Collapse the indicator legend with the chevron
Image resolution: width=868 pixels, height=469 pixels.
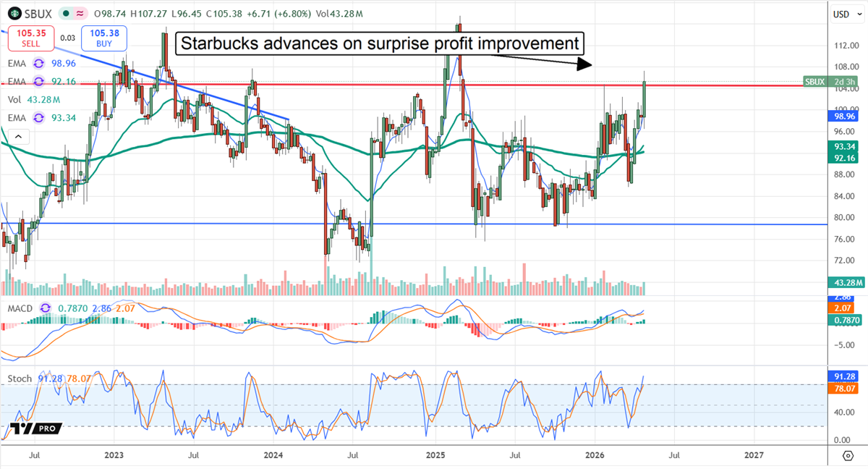click(x=19, y=137)
